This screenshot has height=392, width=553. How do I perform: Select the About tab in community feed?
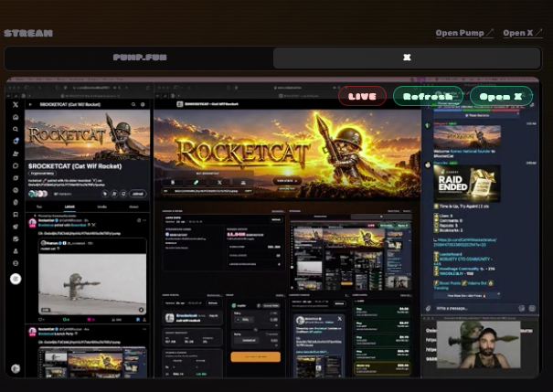point(133,207)
